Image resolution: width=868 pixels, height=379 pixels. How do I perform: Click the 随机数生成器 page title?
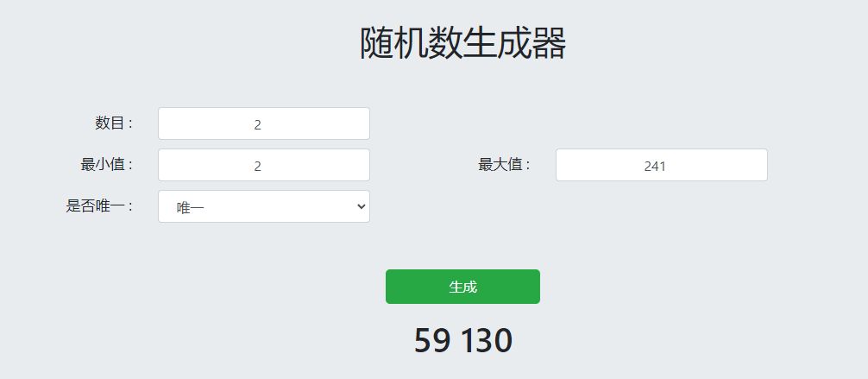(x=462, y=43)
